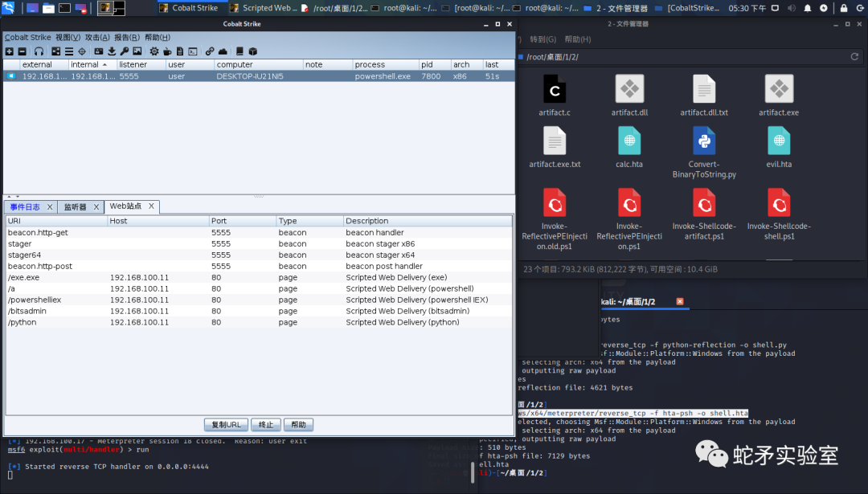Manage web sites via the cloud icon

coord(223,51)
